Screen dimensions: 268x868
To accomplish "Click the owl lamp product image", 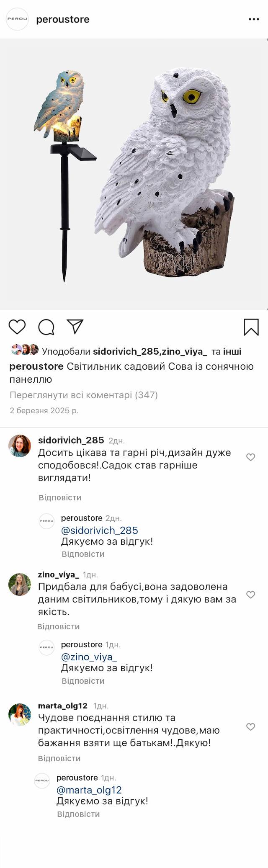I will click(134, 174).
